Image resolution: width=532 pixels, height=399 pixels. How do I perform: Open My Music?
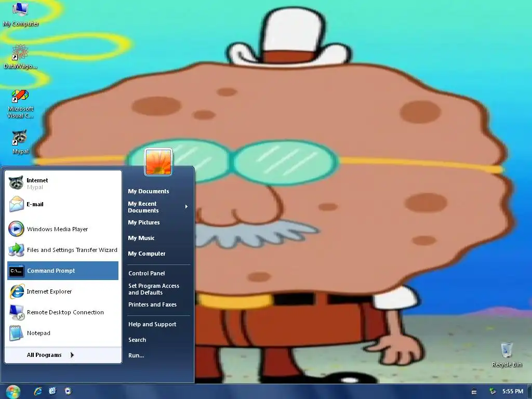158,238
